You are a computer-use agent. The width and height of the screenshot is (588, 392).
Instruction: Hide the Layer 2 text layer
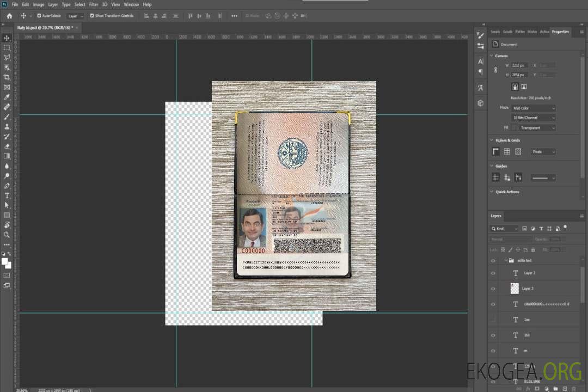click(493, 273)
